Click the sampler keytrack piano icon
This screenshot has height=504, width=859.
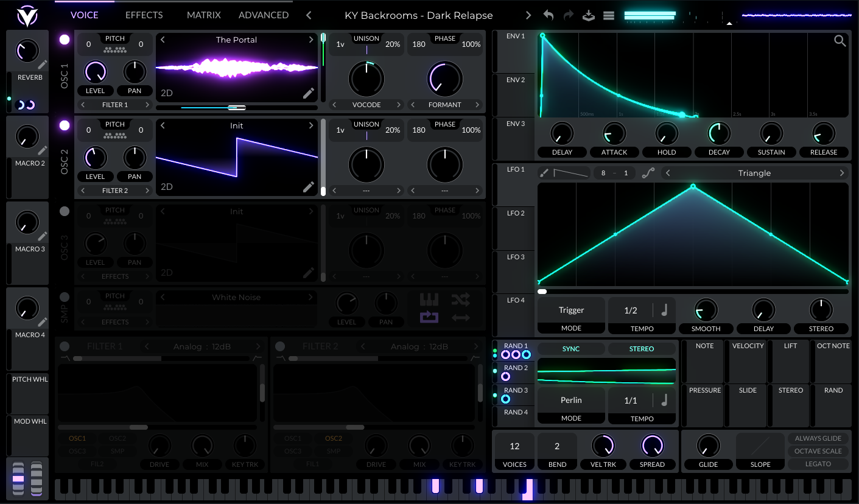(429, 299)
